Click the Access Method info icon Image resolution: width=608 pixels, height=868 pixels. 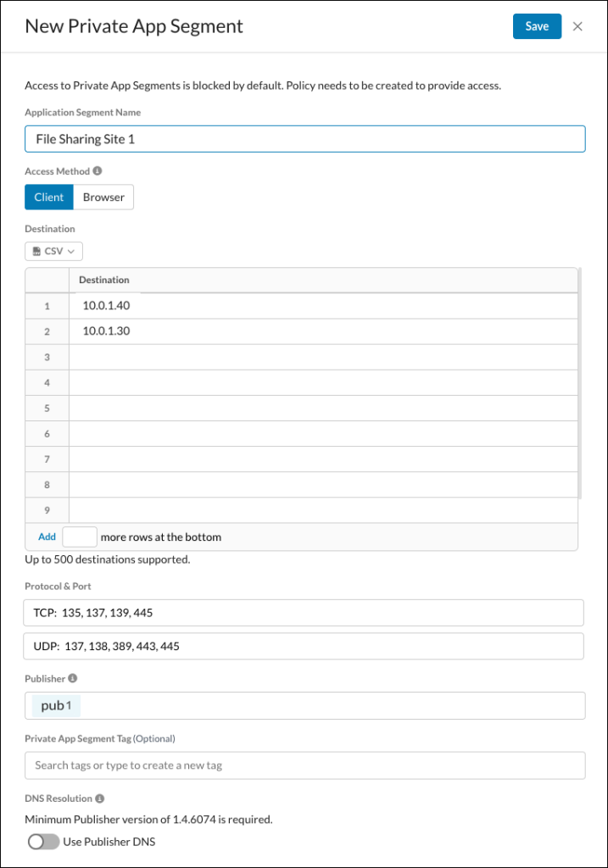(98, 171)
